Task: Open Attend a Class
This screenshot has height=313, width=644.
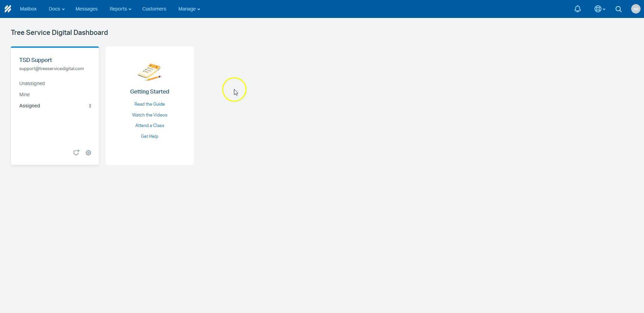Action: coord(149,125)
